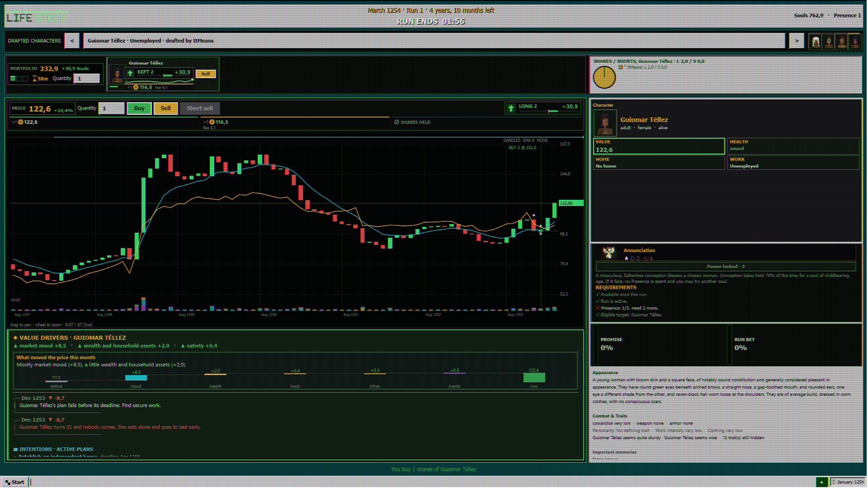This screenshot has height=488, width=868.
Task: Click the coin icon beside 116,5 in the trade panel
Action: (x=212, y=122)
